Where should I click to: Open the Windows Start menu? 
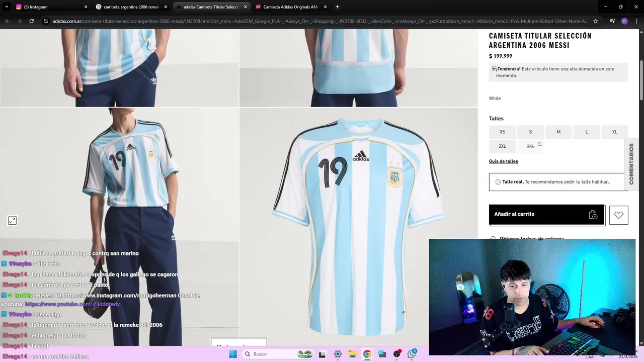pyautogui.click(x=232, y=354)
